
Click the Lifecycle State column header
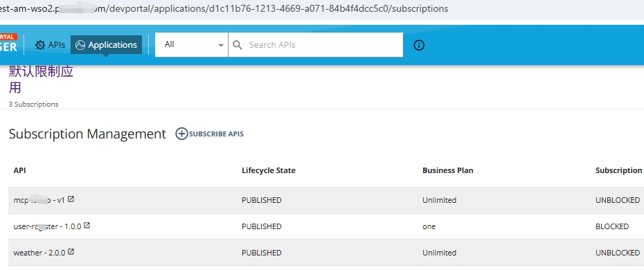[x=269, y=170]
